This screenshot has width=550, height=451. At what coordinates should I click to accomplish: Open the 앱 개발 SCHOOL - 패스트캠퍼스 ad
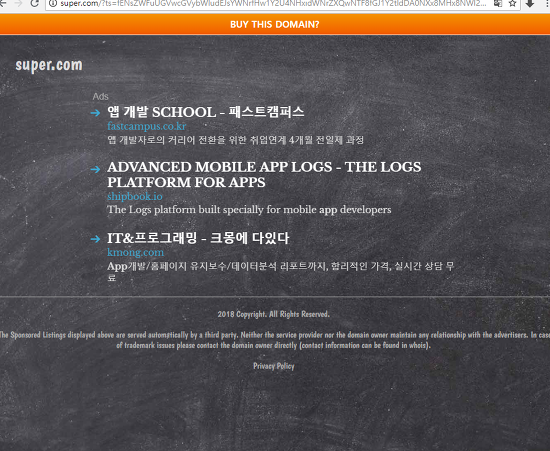[x=206, y=112]
